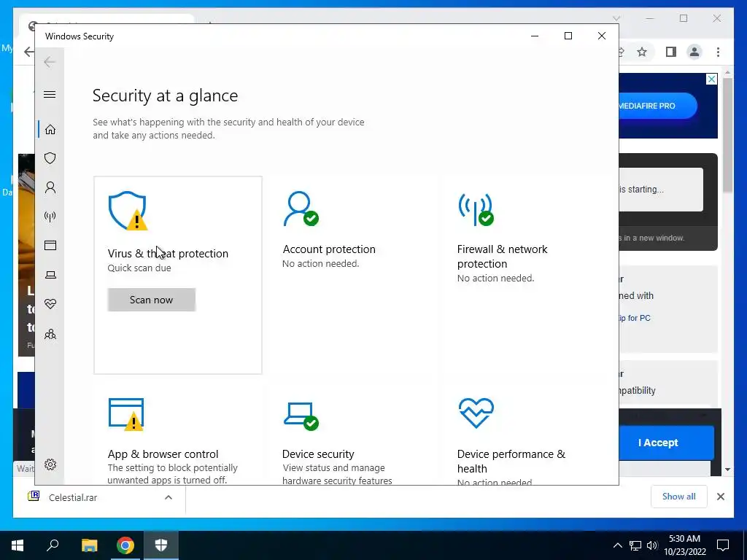Close the Chrome downloads bar
747x560 pixels.
point(720,497)
